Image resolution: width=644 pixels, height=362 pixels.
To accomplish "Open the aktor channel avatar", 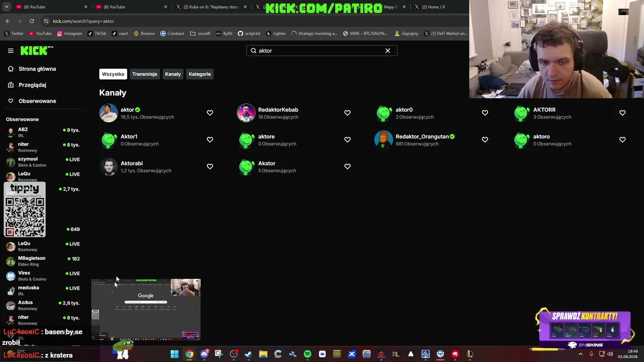I will click(109, 113).
